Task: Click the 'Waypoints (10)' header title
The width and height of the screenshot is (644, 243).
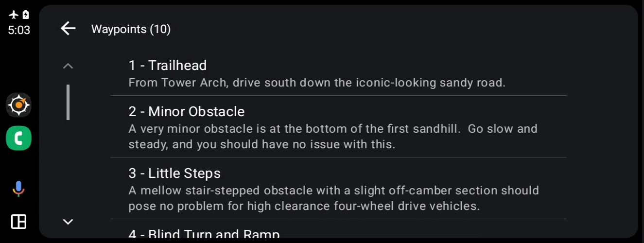Action: [131, 29]
